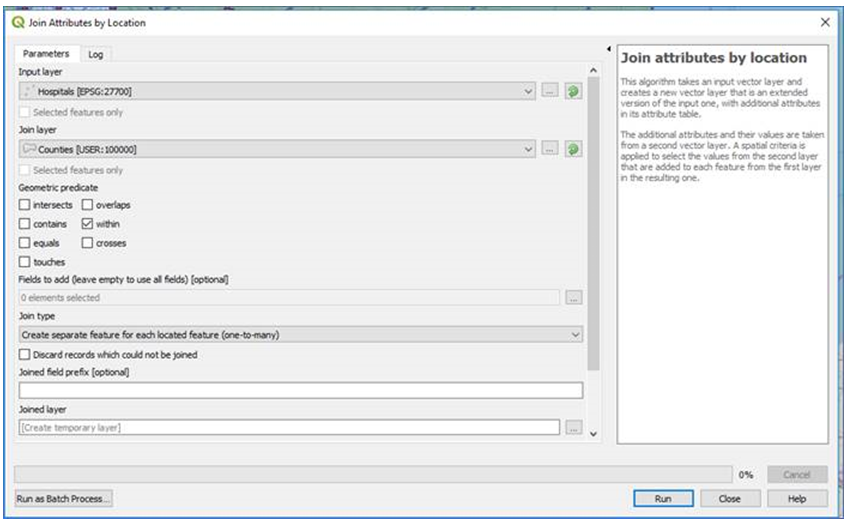The height and width of the screenshot is (525, 847).
Task: Click iterate-over-features icon for Join layer
Action: 573,149
